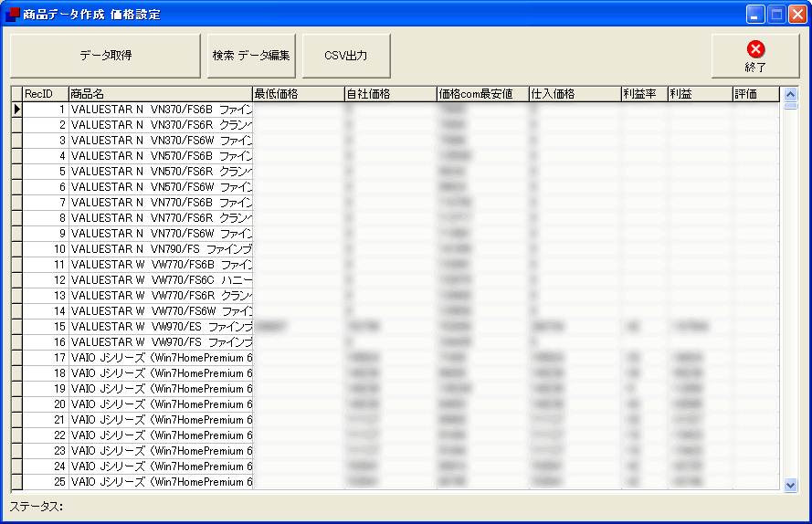Click RecID cell 18
This screenshot has height=524, width=812.
[46, 373]
